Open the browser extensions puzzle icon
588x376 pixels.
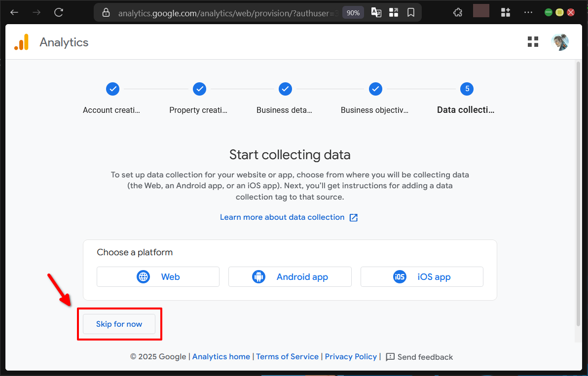tap(457, 12)
